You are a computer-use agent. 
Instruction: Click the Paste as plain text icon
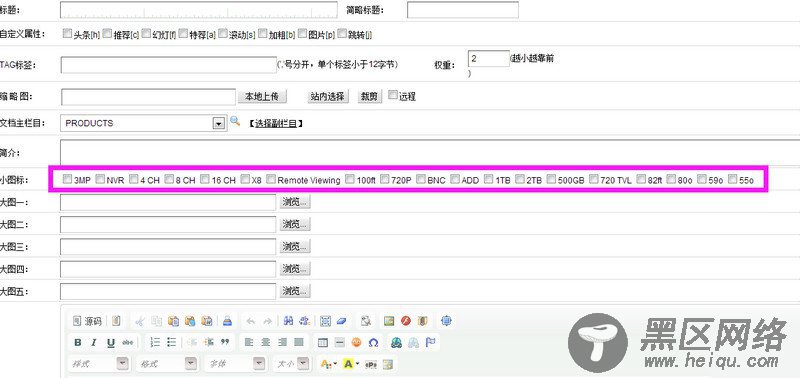pos(190,321)
